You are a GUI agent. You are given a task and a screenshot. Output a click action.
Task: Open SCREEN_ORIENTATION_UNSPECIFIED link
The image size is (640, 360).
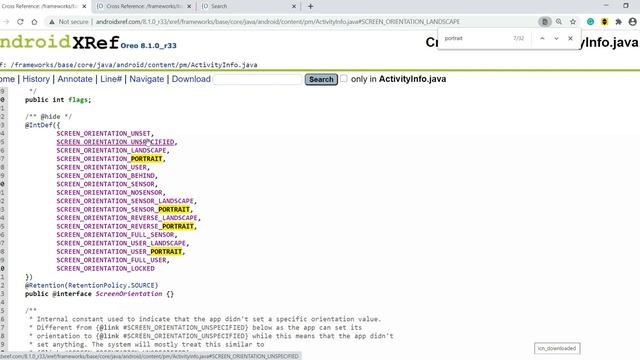[x=116, y=142]
